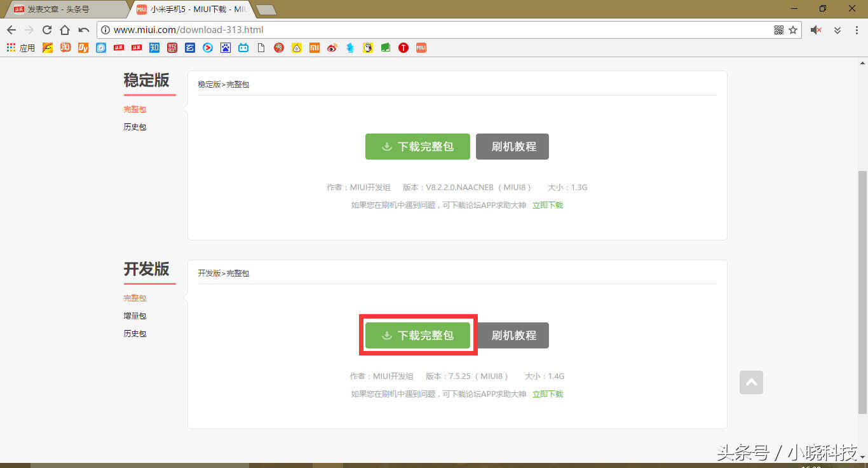Viewport: 868px width, 468px height.
Task: Click 立即下载 link in 稳定版 section
Action: (548, 205)
